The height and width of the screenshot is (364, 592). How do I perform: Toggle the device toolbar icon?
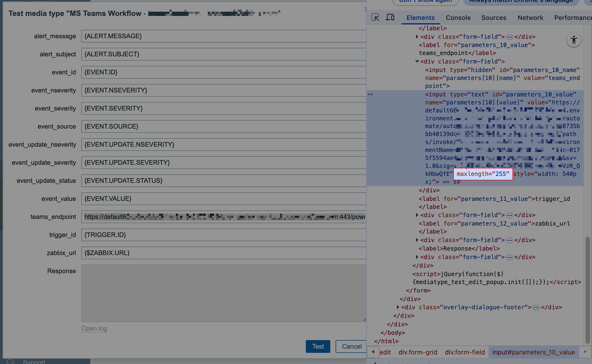390,18
